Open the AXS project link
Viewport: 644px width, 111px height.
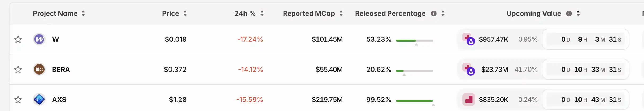(x=59, y=100)
